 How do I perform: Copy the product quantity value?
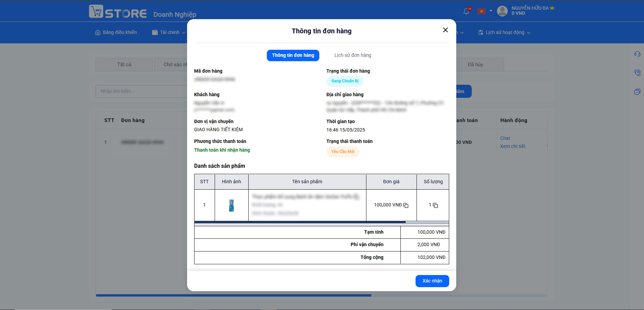pos(436,205)
